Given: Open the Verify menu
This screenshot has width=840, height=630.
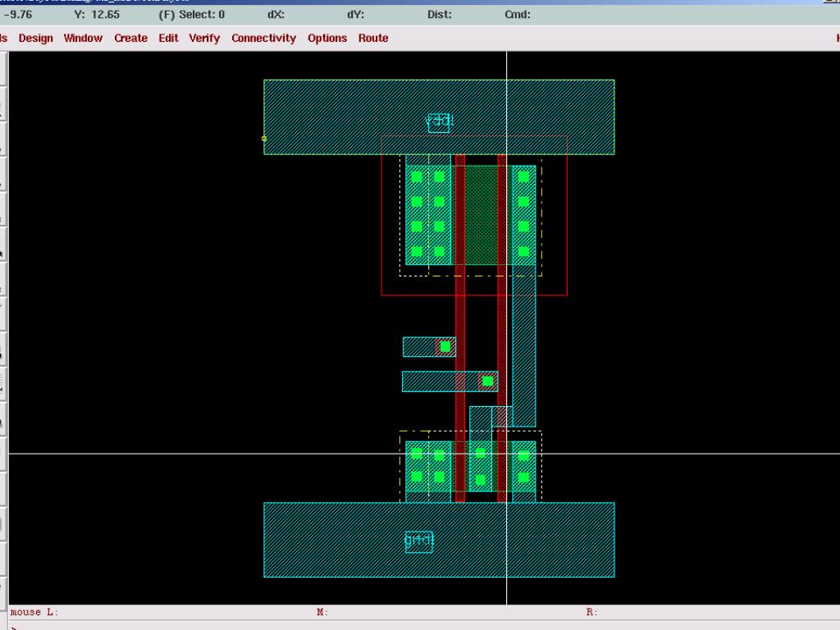Looking at the screenshot, I should 204,38.
